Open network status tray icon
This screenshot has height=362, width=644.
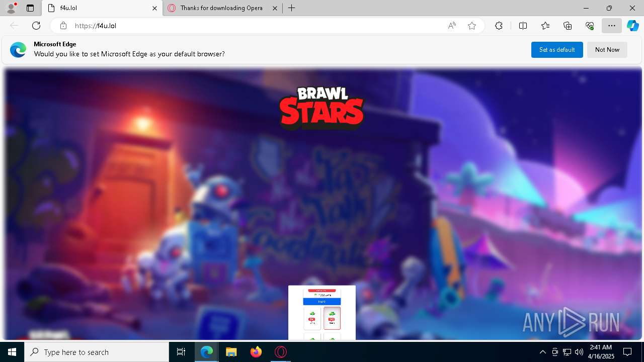tap(567, 352)
